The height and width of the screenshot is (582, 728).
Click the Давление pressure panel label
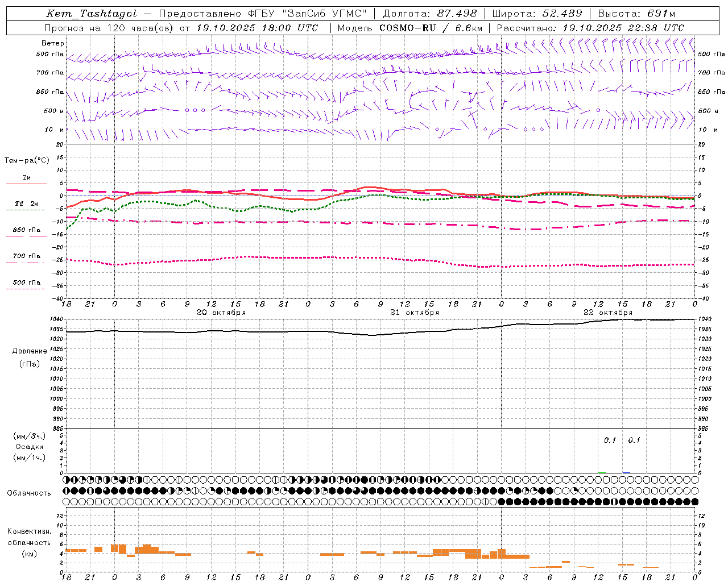coord(30,351)
